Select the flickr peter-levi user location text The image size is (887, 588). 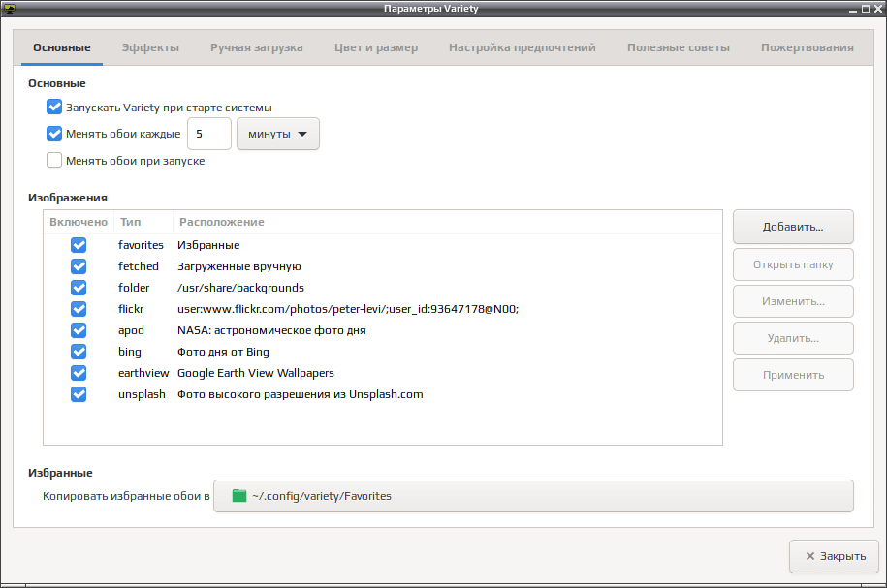pos(348,309)
